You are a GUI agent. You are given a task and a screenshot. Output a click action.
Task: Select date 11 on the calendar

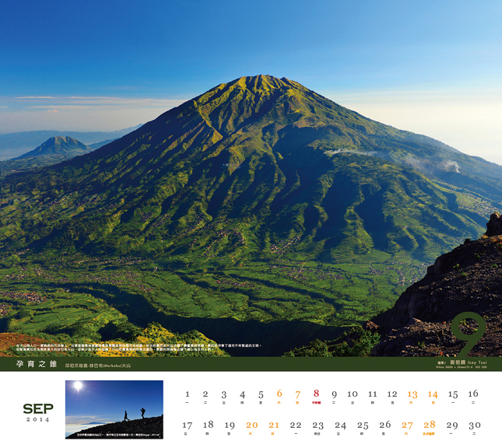(x=372, y=394)
